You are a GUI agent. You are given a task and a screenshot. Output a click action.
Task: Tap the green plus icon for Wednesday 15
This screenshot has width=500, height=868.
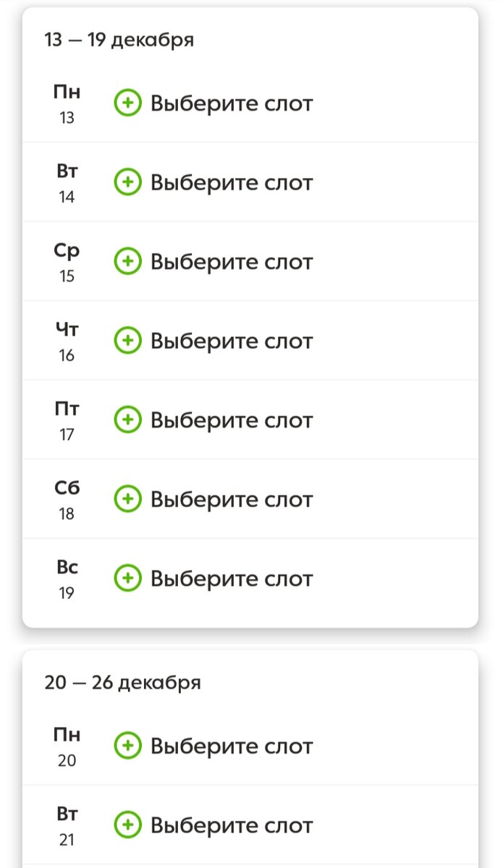pos(129,262)
